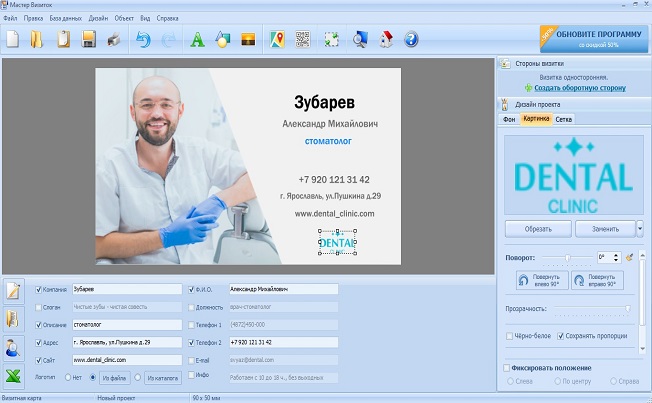652x403 pixels.
Task: Toggle Сохранять пропорции checkbox
Action: (561, 336)
